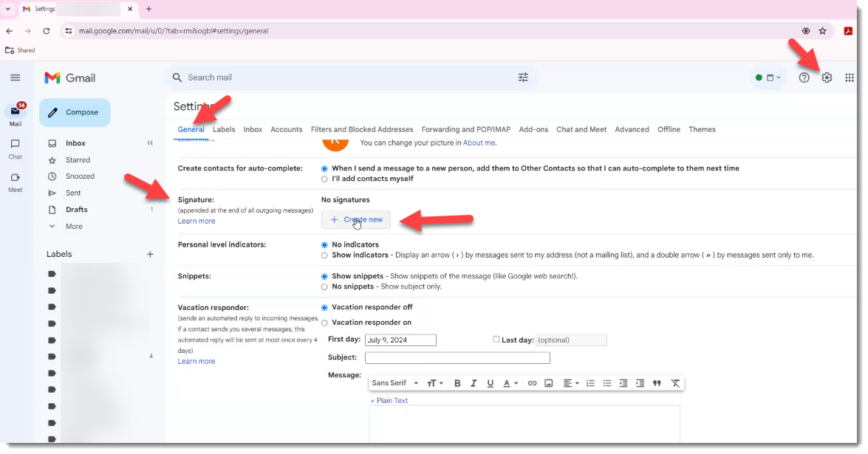The image size is (868, 454).
Task: Open a new browser tab
Action: [x=149, y=9]
